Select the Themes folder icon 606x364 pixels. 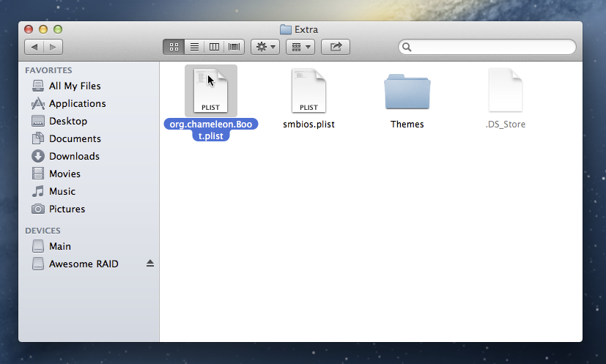[x=407, y=92]
